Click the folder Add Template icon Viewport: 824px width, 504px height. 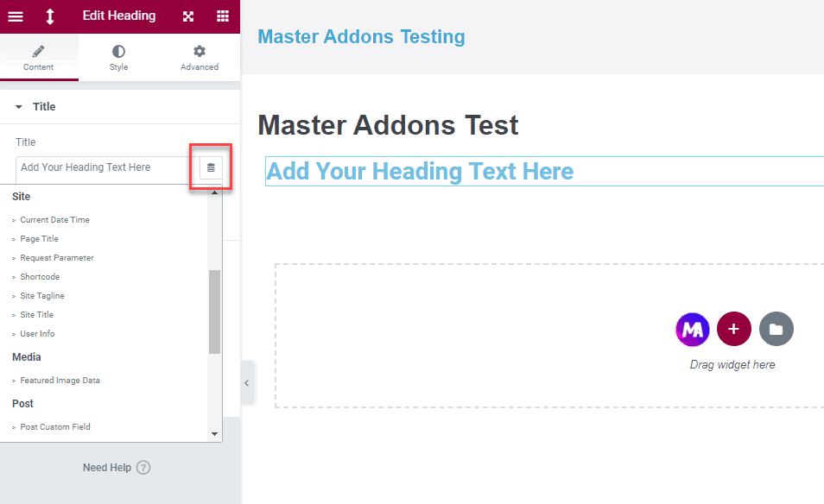[x=776, y=329]
